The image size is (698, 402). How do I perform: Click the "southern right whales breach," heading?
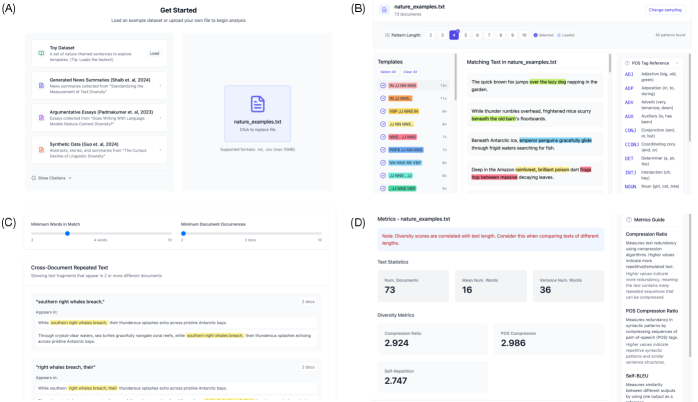click(x=70, y=302)
